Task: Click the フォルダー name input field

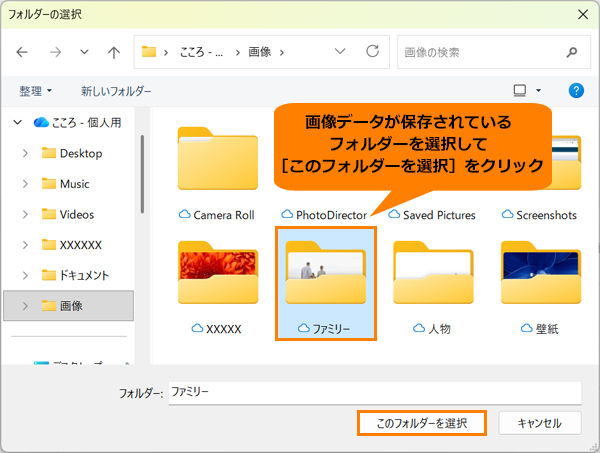Action: pyautogui.click(x=373, y=393)
